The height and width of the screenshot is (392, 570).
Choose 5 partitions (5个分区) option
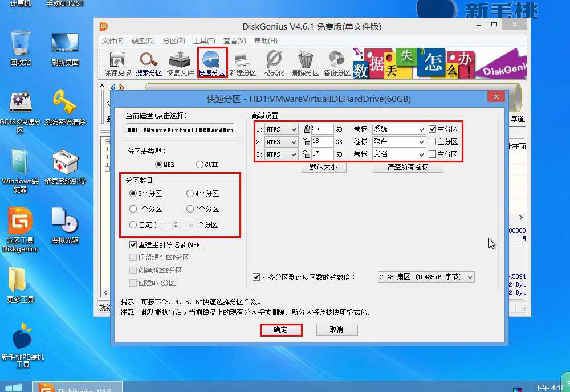(133, 209)
